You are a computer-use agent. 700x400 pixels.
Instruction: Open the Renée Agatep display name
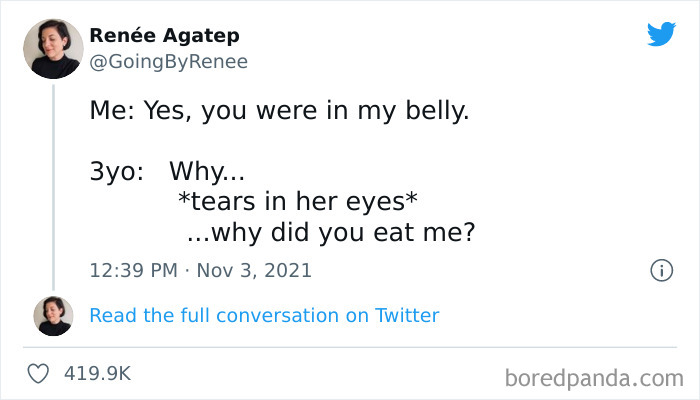point(164,36)
